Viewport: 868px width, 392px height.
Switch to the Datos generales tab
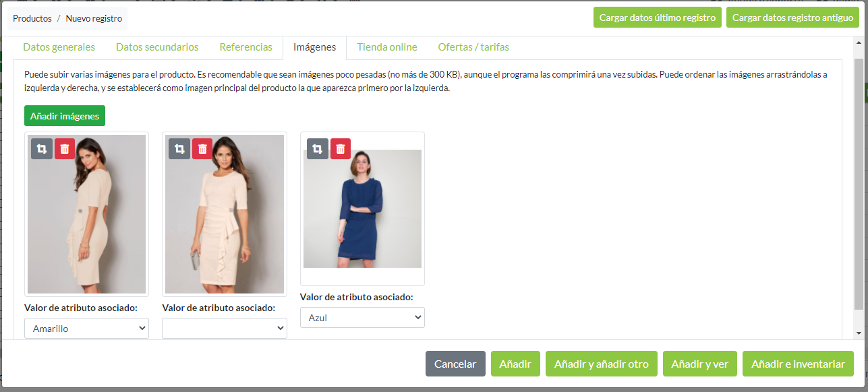point(59,47)
